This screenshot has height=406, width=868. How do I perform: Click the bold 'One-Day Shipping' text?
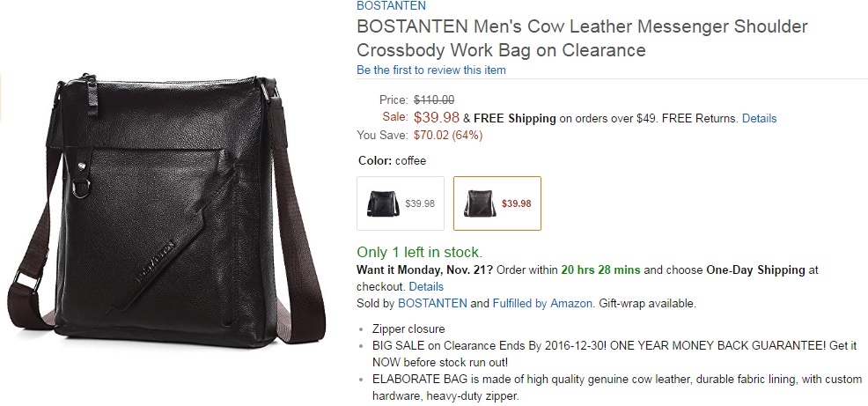tap(755, 269)
